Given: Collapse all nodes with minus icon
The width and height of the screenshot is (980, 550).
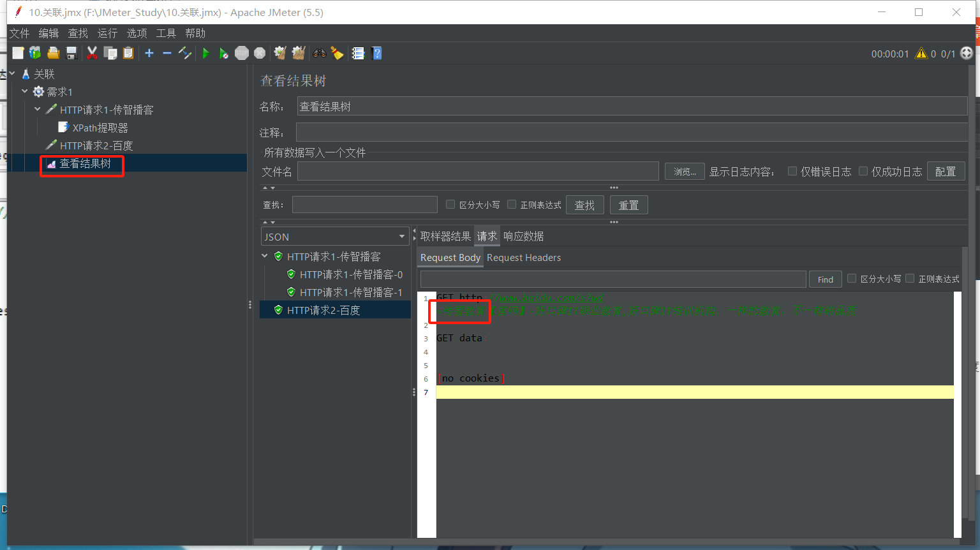Looking at the screenshot, I should coord(167,53).
